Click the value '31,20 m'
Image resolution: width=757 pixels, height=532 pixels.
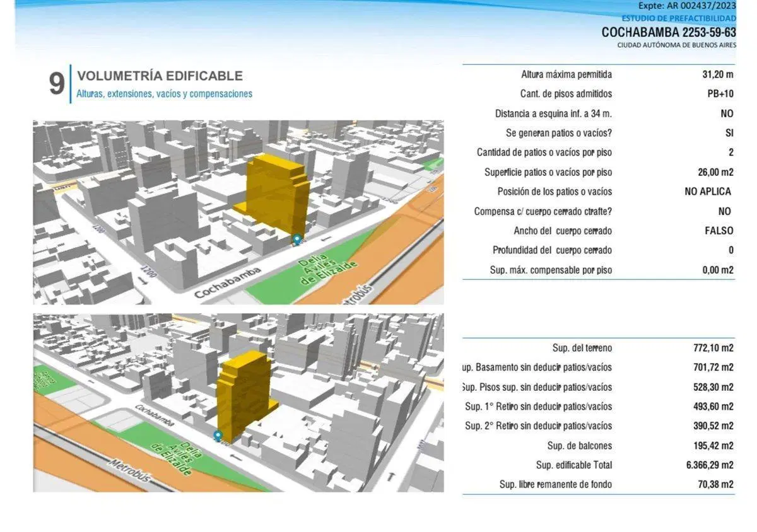point(718,74)
